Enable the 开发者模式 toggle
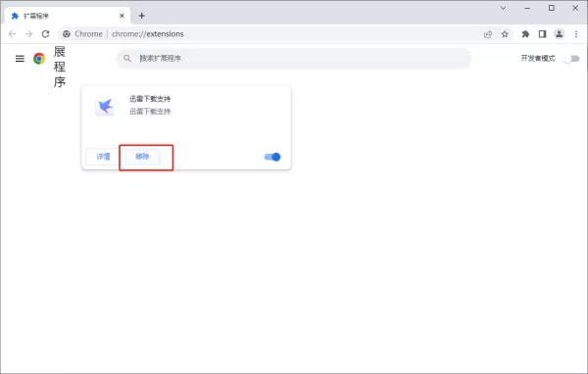 pos(572,59)
